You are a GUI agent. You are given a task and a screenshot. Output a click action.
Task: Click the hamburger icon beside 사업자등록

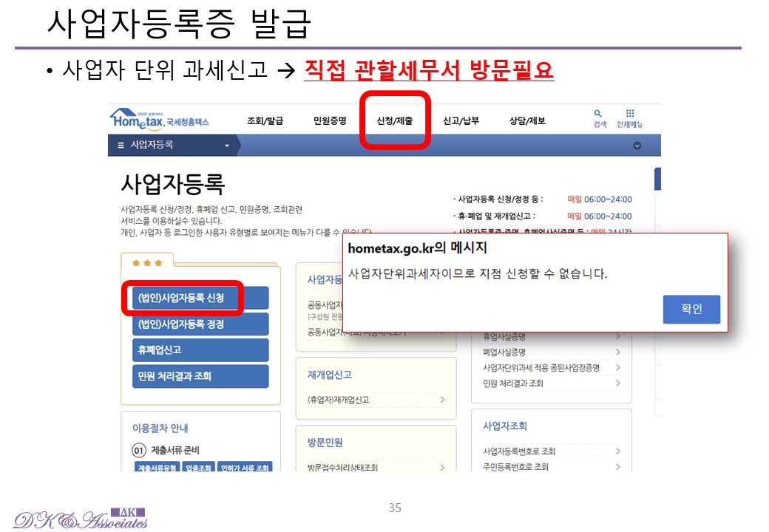tap(121, 145)
